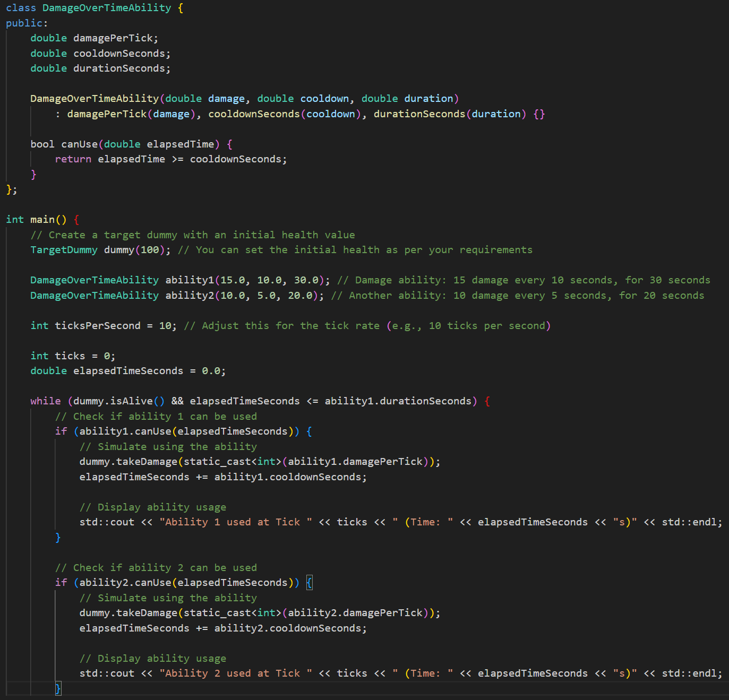729x700 pixels.
Task: Click the return keyword inside canUse
Action: [x=73, y=159]
